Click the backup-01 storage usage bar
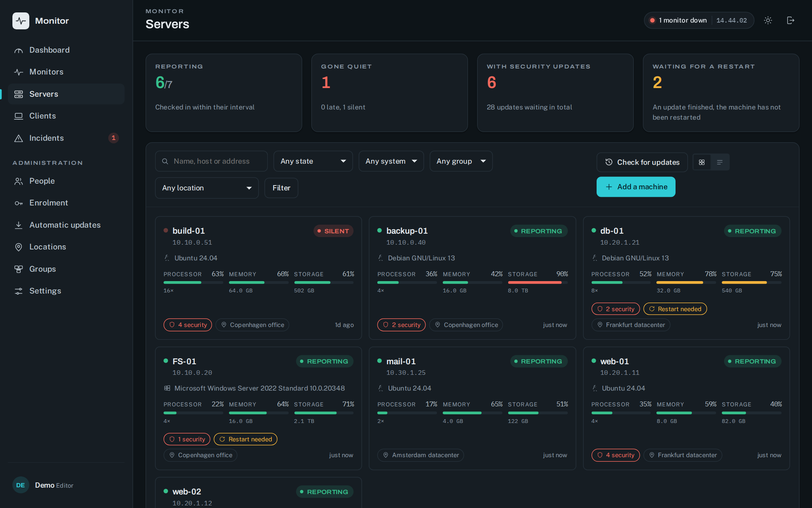The width and height of the screenshot is (812, 508). point(538,283)
